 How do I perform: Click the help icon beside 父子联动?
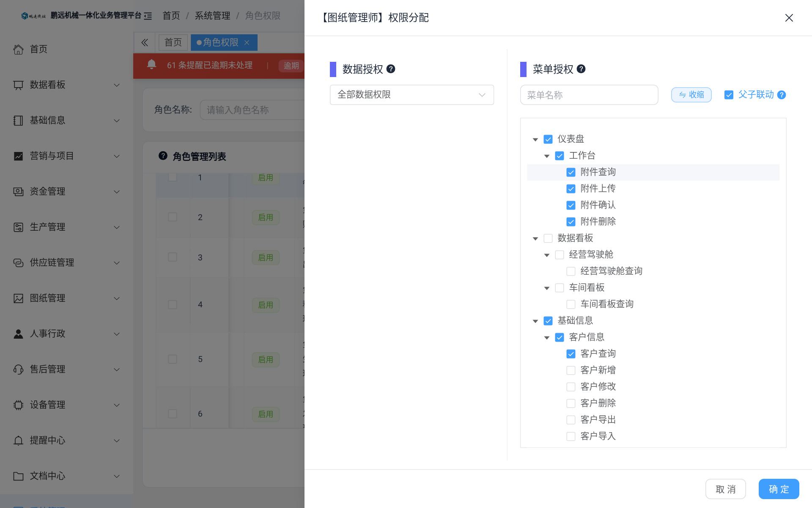tap(782, 95)
